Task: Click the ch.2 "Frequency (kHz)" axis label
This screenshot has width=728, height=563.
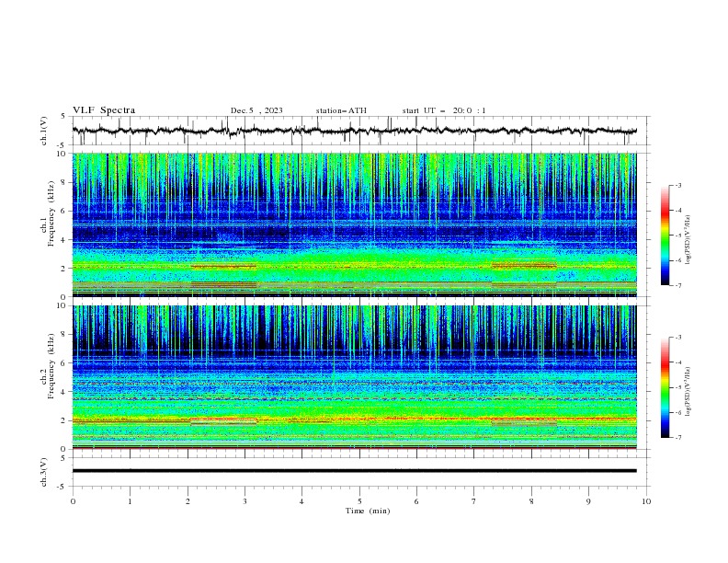Action: pyautogui.click(x=51, y=366)
